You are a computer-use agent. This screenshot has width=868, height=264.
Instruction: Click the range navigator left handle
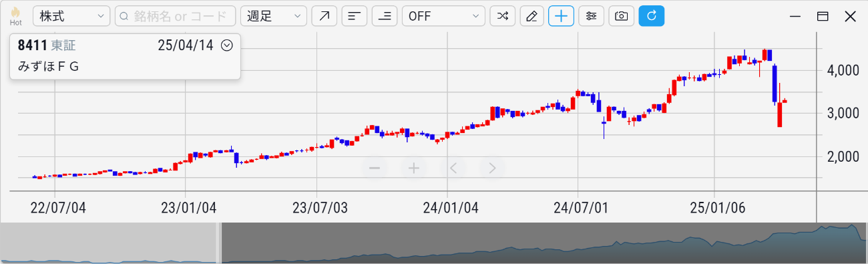coord(219,243)
